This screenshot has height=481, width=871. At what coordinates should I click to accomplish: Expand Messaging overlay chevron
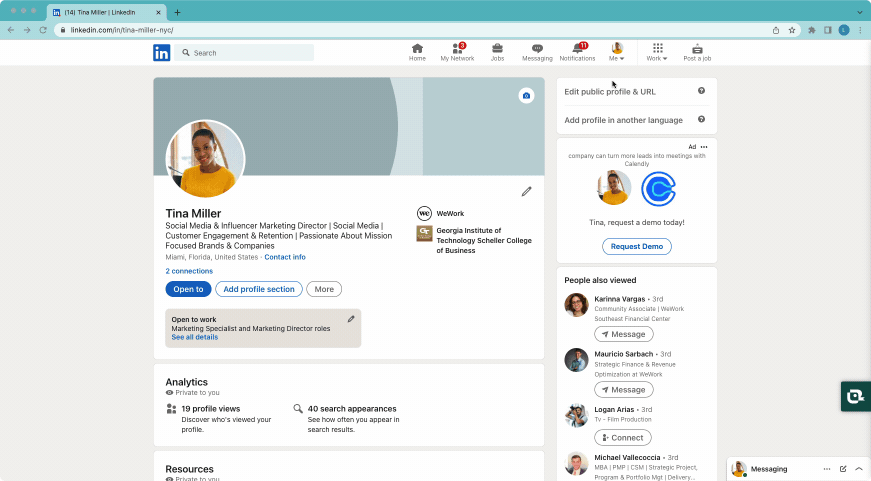click(859, 469)
